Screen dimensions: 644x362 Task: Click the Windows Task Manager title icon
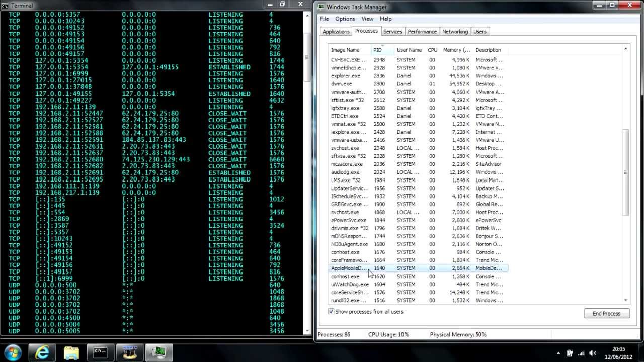pos(321,7)
